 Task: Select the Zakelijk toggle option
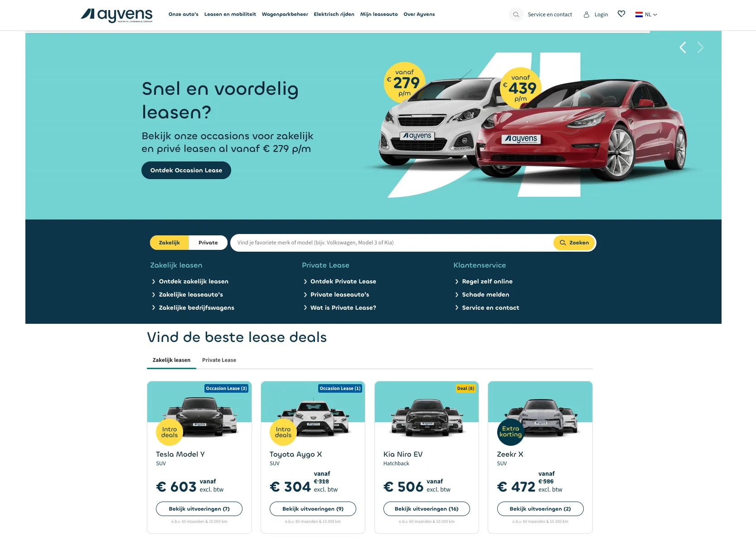click(x=170, y=243)
